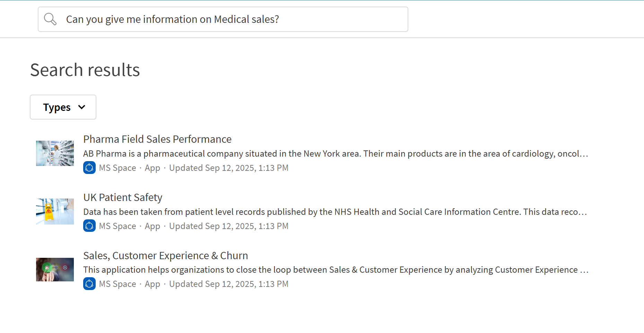Select the search icon inside the search bar
Viewport: 644px width, 333px height.
tap(50, 19)
